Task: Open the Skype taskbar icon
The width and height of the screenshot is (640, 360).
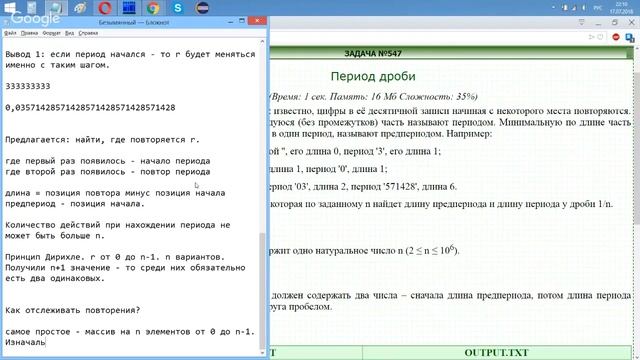Action: tap(178, 8)
